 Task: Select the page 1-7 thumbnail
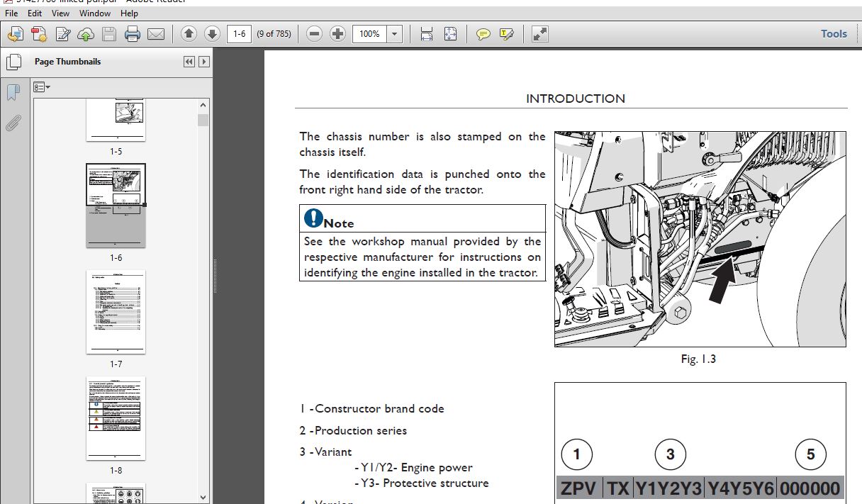(116, 311)
